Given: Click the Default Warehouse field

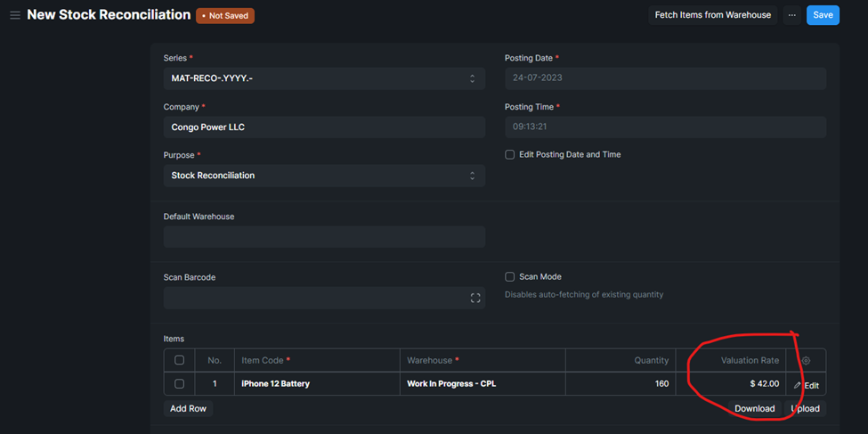Looking at the screenshot, I should (x=324, y=237).
